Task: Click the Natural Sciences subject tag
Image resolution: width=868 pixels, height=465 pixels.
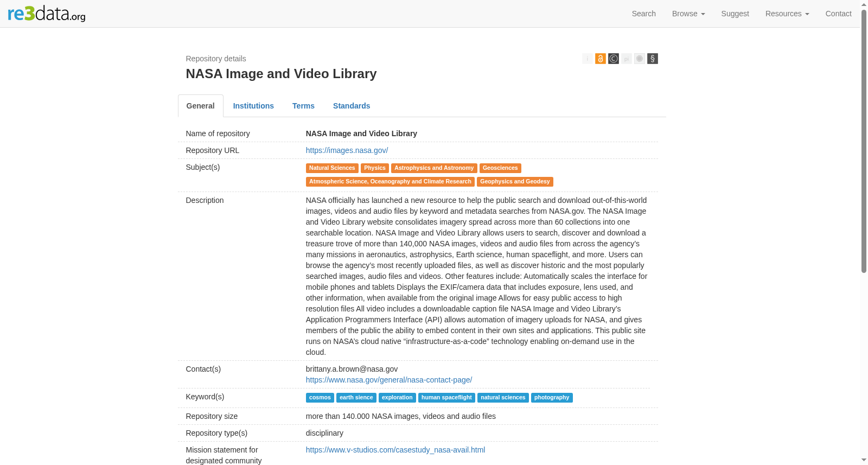Action: tap(332, 168)
